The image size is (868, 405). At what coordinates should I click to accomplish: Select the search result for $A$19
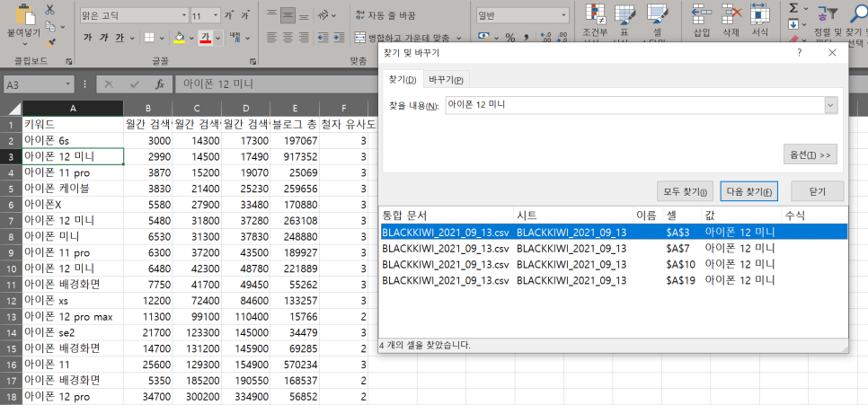click(614, 280)
